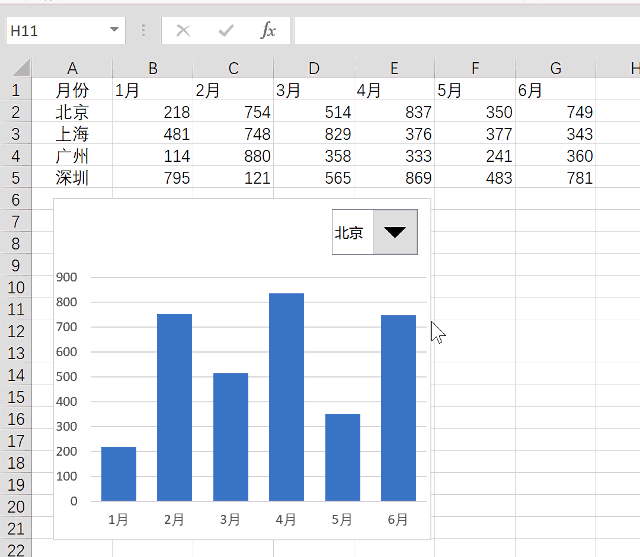This screenshot has height=557, width=640.
Task: Select column E header
Action: point(394,68)
